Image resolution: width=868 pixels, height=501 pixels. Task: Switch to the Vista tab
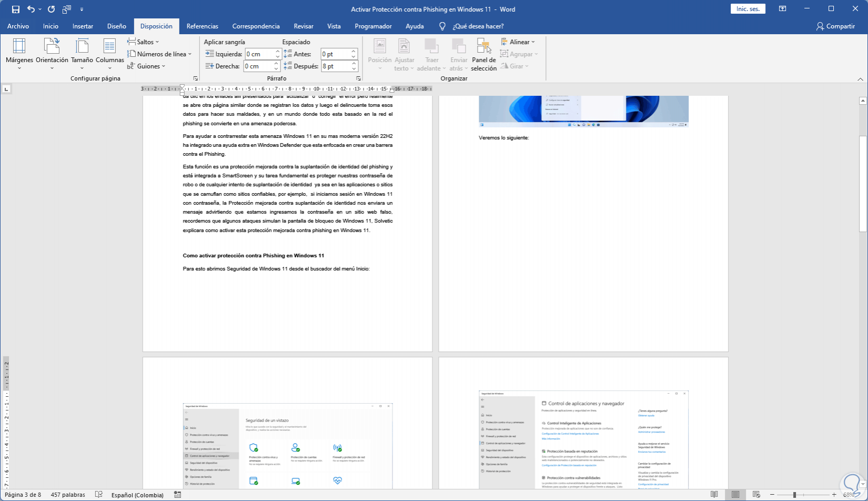pyautogui.click(x=334, y=26)
